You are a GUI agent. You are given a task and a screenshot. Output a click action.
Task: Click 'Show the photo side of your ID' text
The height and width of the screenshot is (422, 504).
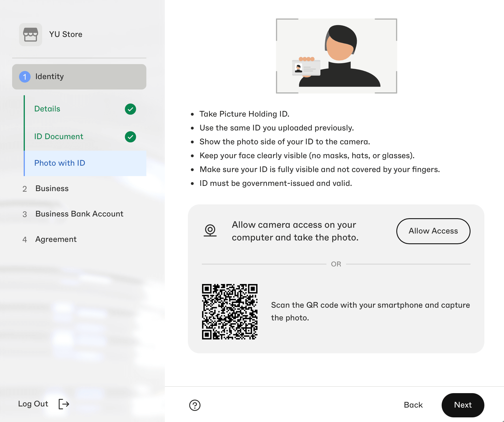pyautogui.click(x=285, y=142)
